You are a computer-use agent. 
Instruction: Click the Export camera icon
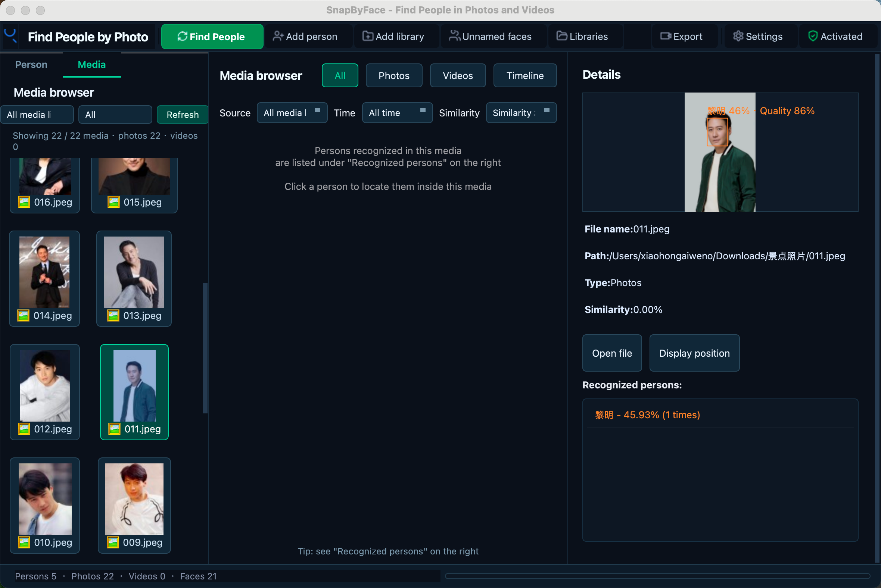pos(666,36)
